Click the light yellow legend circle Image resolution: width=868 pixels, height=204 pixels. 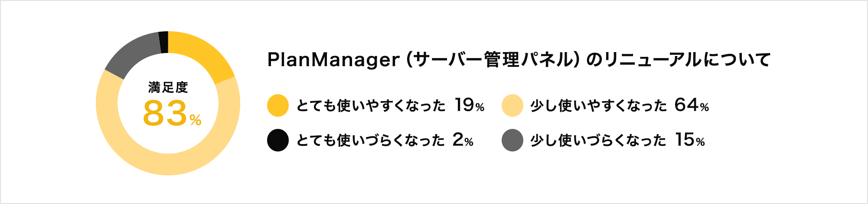(x=512, y=105)
